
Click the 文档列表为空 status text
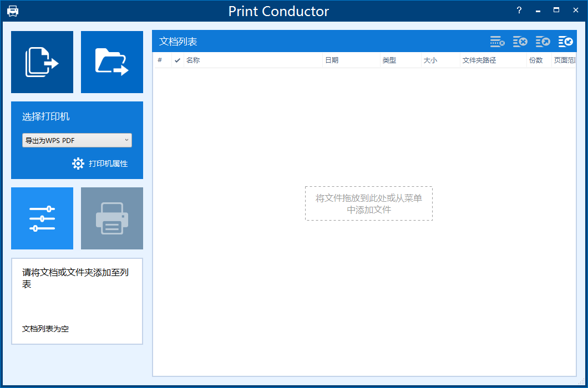tap(45, 329)
